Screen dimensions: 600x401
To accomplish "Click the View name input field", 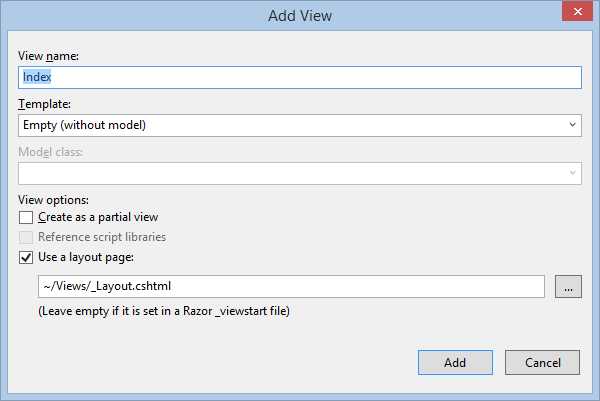I will point(300,77).
